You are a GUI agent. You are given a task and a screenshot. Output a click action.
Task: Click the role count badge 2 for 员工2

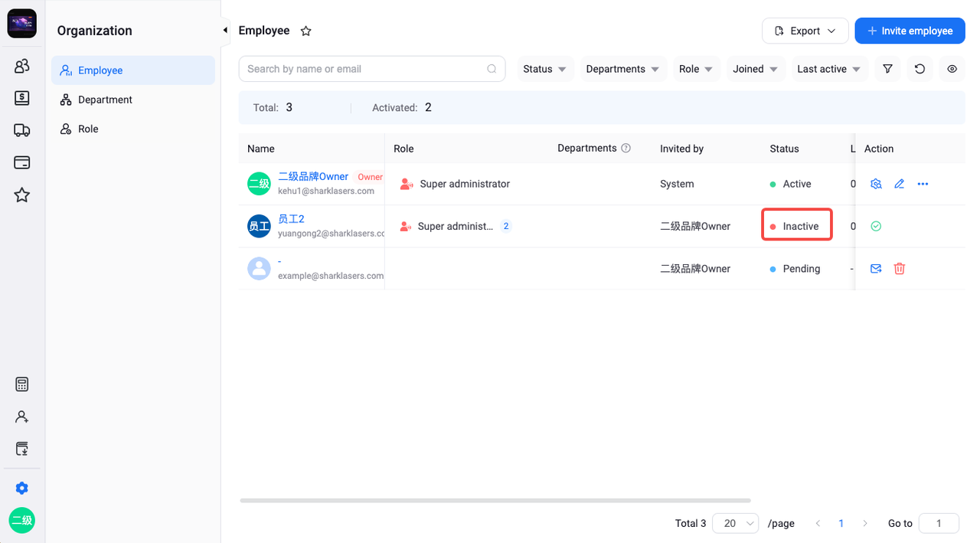point(506,226)
